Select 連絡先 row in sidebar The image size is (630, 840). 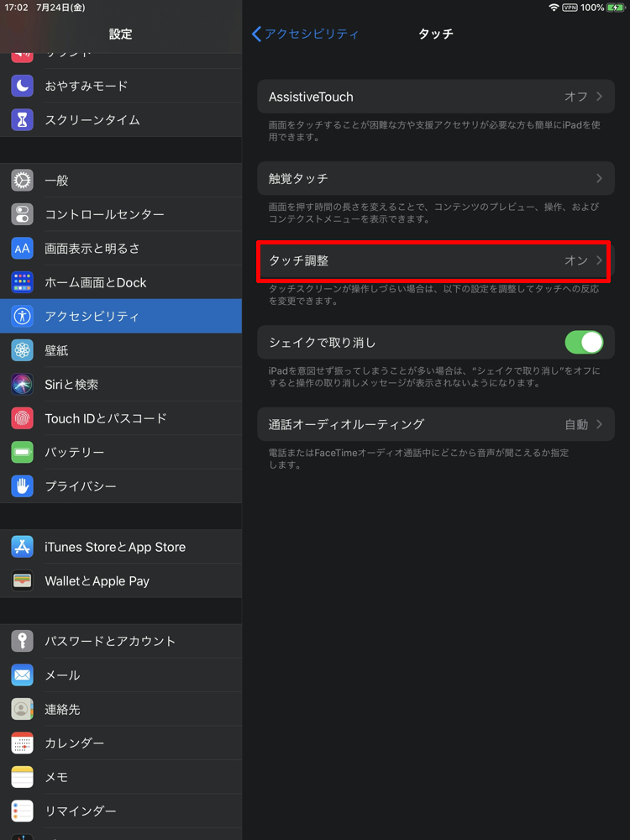point(120,709)
